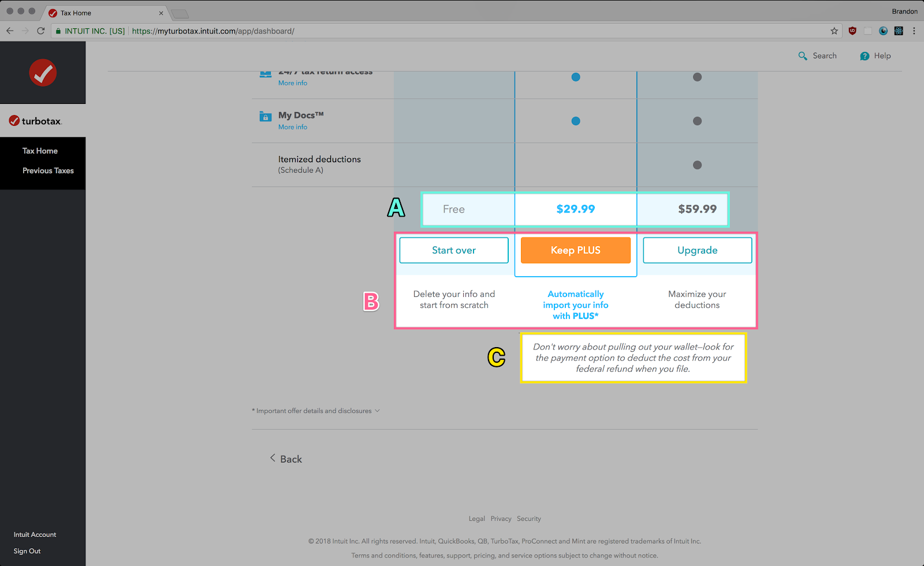This screenshot has width=924, height=566.
Task: Click the Brandon profile name in Chrome
Action: (904, 12)
